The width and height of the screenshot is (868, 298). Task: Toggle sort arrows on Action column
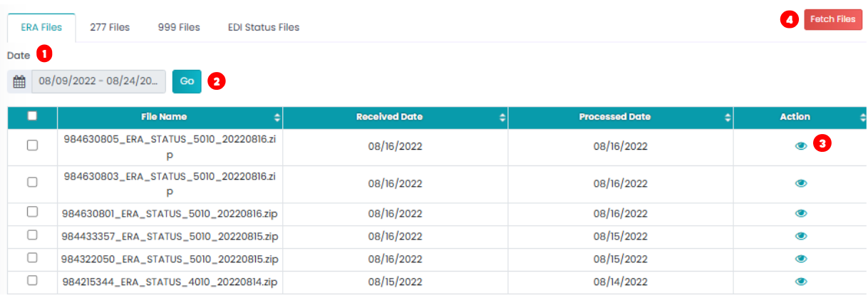(x=862, y=117)
